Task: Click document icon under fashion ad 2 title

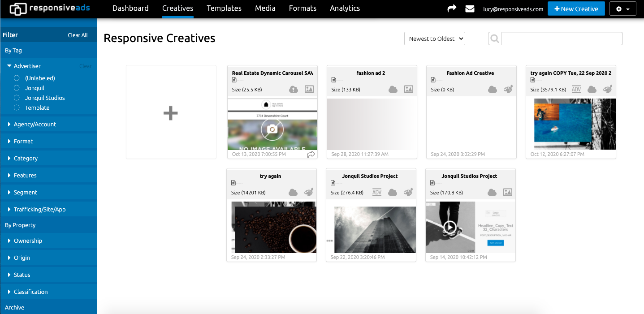Action: pos(334,80)
